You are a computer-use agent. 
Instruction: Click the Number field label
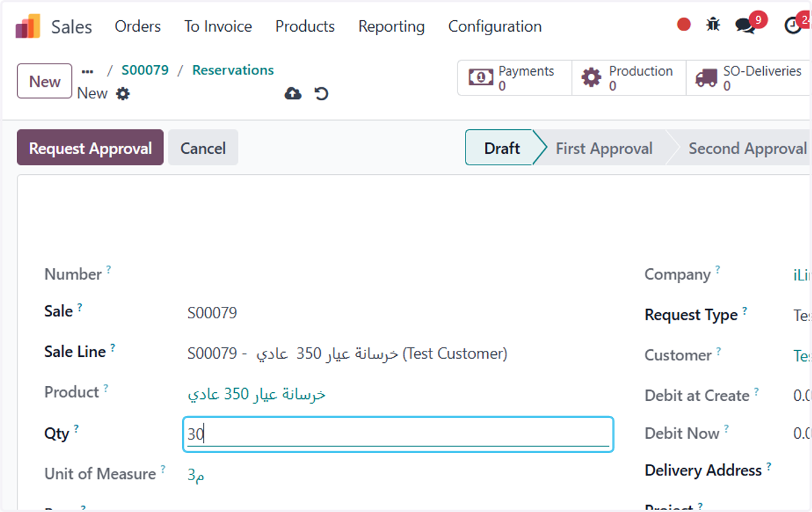[x=73, y=274]
